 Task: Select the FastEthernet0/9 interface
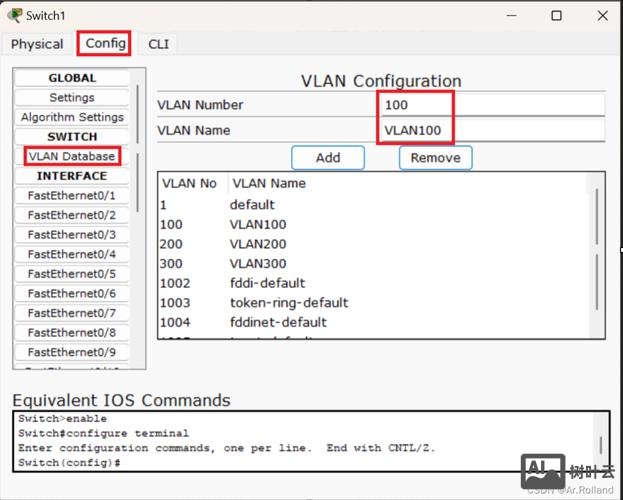(x=72, y=352)
